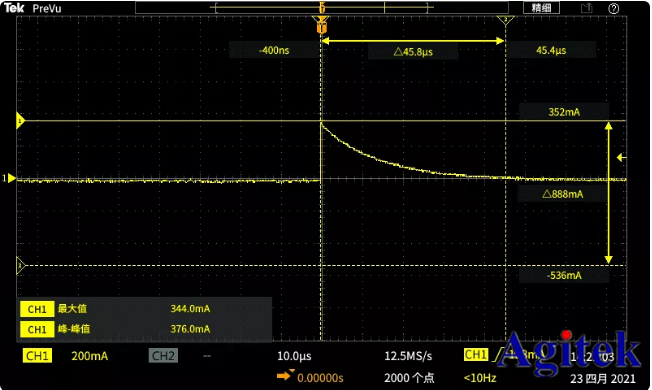Open the 12.5MS/s sample rate readout
This screenshot has width=652, height=390.
[x=408, y=356]
